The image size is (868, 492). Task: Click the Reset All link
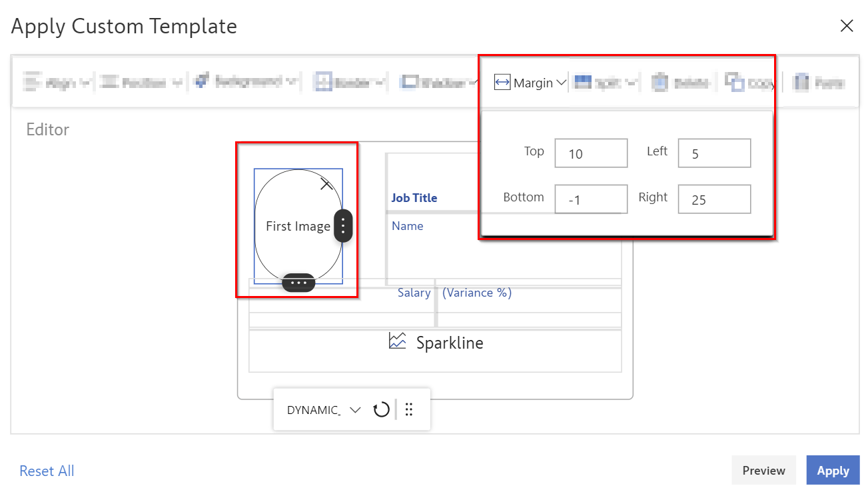[x=47, y=471]
